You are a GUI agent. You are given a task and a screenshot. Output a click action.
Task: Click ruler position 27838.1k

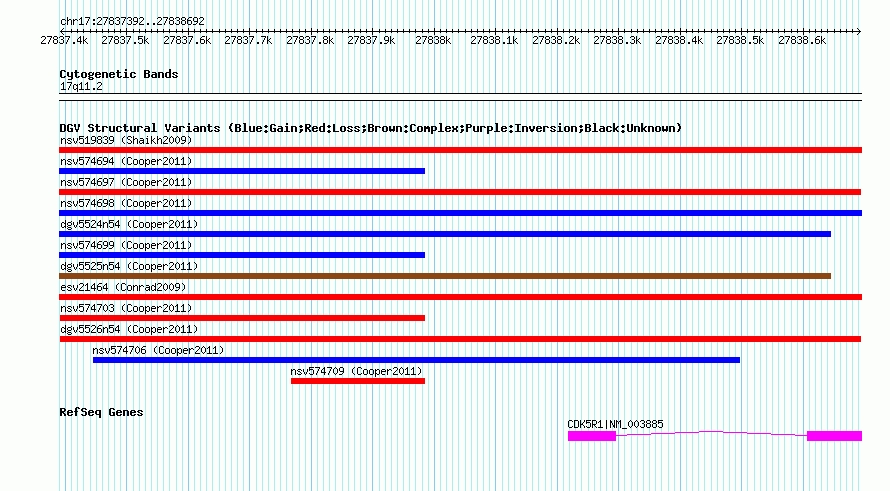tap(494, 40)
